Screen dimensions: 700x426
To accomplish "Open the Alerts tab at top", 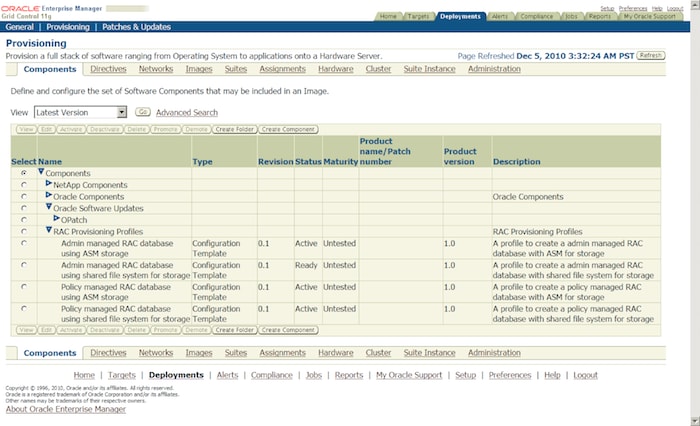I will pyautogui.click(x=500, y=16).
